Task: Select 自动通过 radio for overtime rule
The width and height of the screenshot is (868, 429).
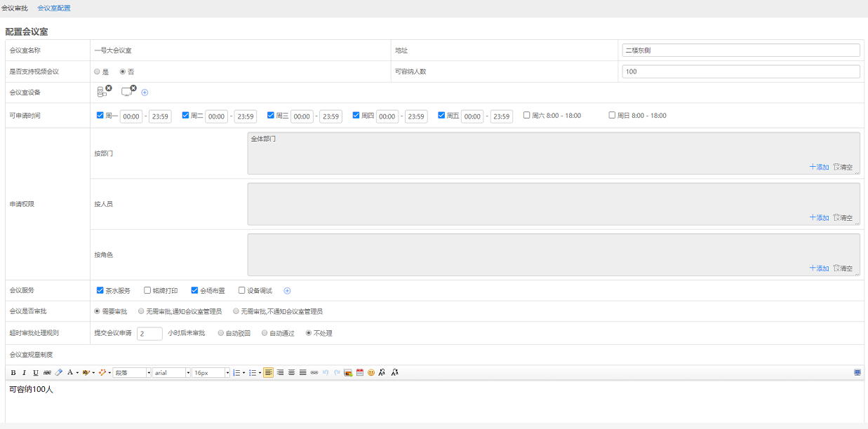Action: [x=265, y=333]
